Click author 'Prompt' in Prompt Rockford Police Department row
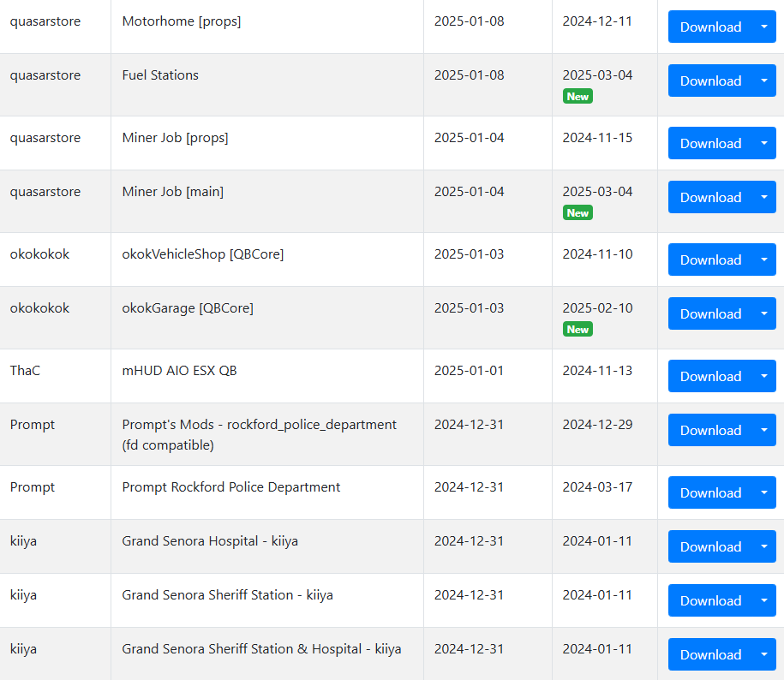 click(32, 487)
